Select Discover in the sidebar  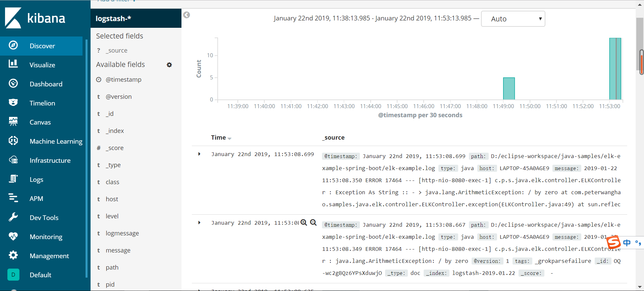[41, 46]
